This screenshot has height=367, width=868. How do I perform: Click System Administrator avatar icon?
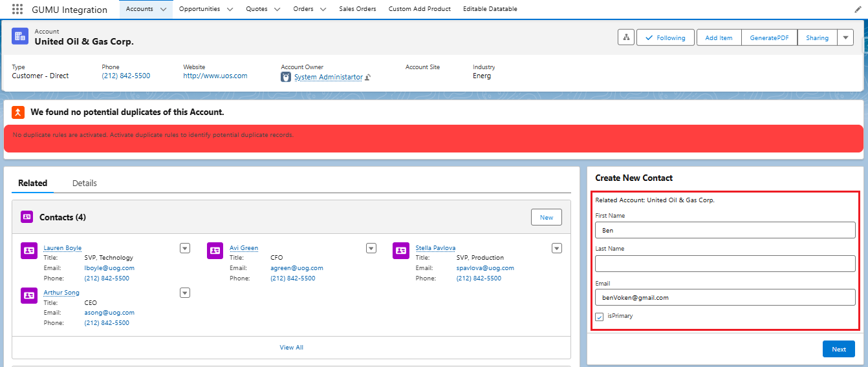(286, 77)
